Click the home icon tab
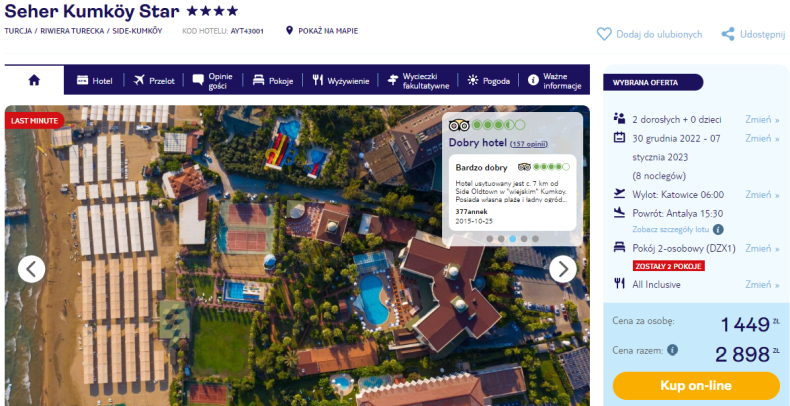 (34, 80)
